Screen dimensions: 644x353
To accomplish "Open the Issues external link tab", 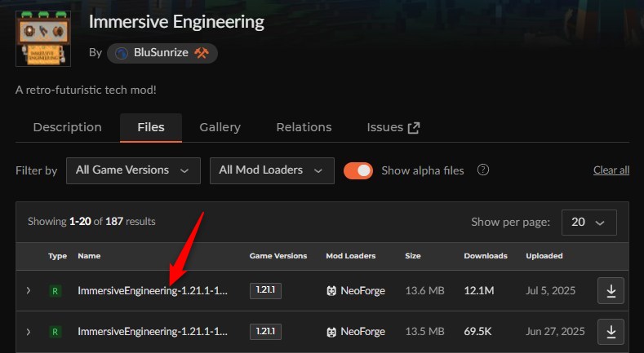I will [x=393, y=127].
